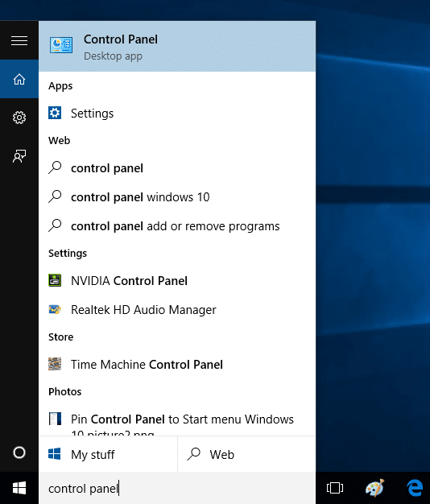The image size is (430, 504).
Task: Switch to Web search results button
Action: [x=246, y=454]
